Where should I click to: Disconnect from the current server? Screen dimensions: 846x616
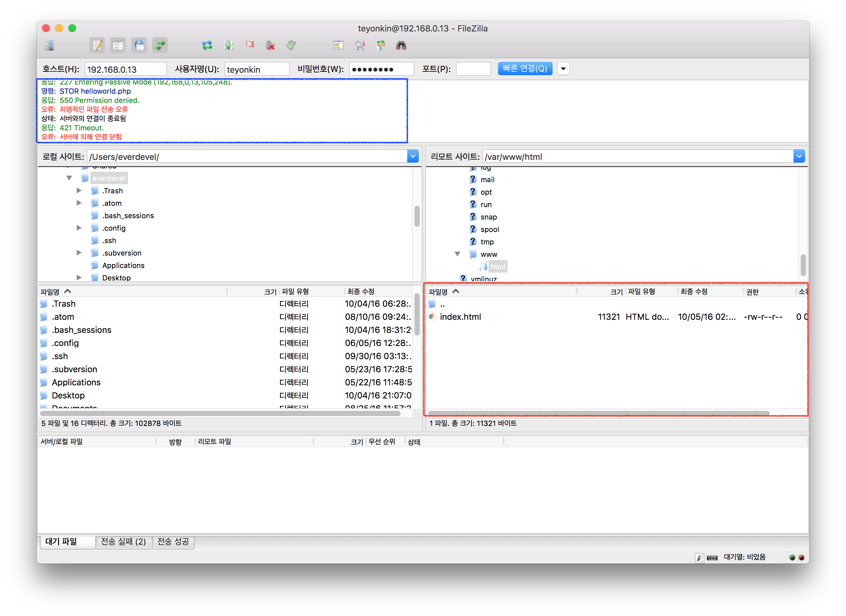coord(270,46)
